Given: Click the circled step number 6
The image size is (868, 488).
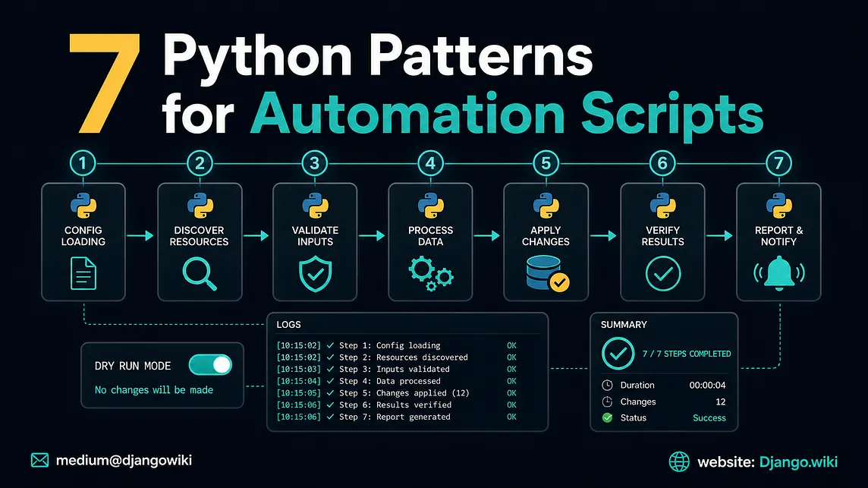Looking at the screenshot, I should click(x=662, y=163).
